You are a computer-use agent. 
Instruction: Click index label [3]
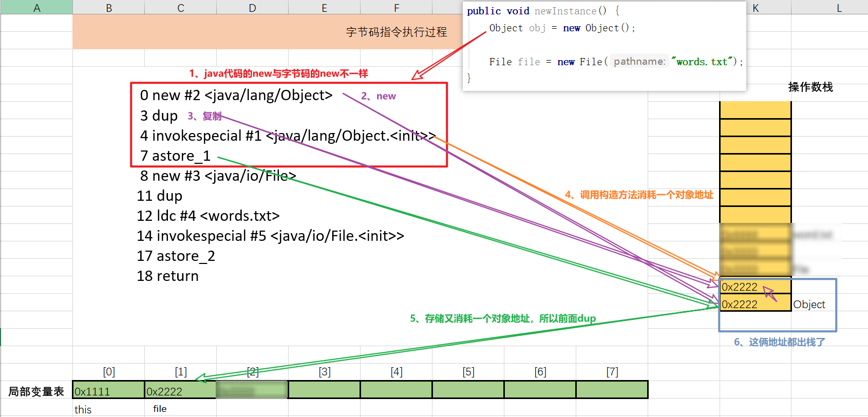point(325,371)
